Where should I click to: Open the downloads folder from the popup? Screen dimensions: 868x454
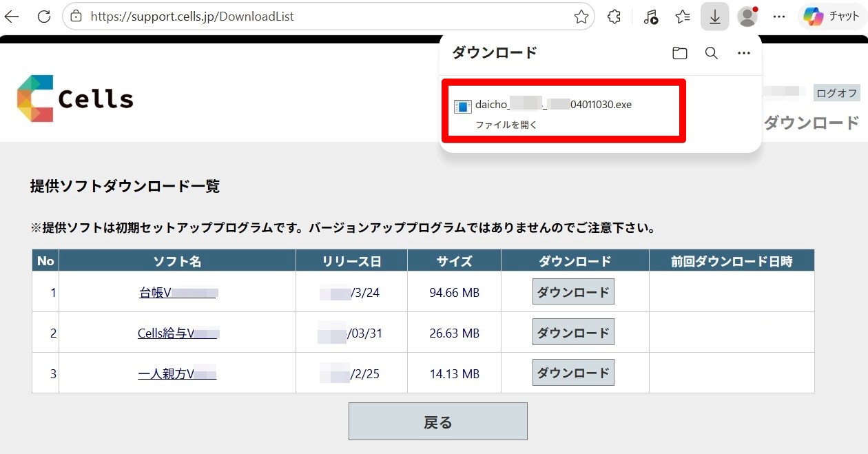pyautogui.click(x=680, y=53)
